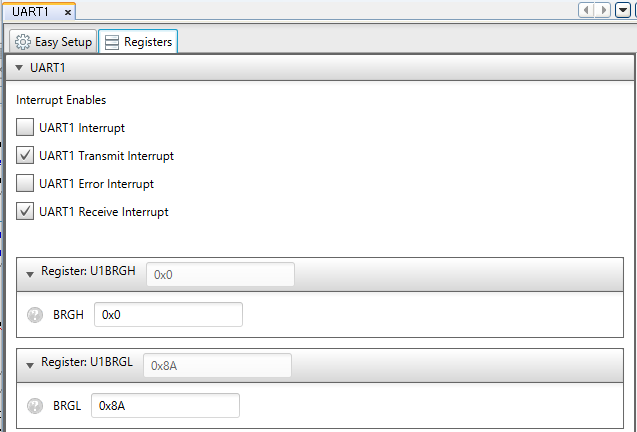637x432 pixels.
Task: Switch to the Easy Setup tab
Action: tap(54, 42)
